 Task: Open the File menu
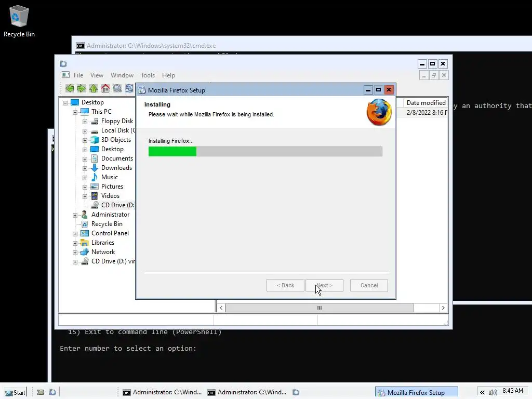coord(78,75)
